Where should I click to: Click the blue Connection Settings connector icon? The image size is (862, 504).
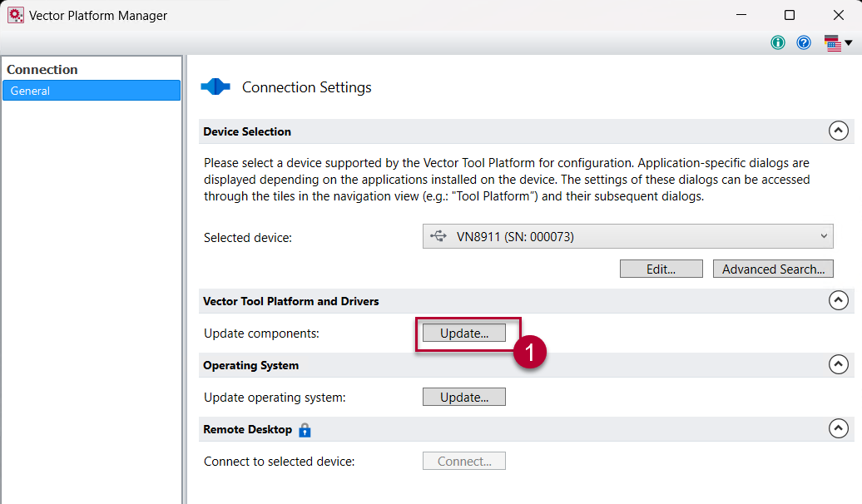pos(215,86)
